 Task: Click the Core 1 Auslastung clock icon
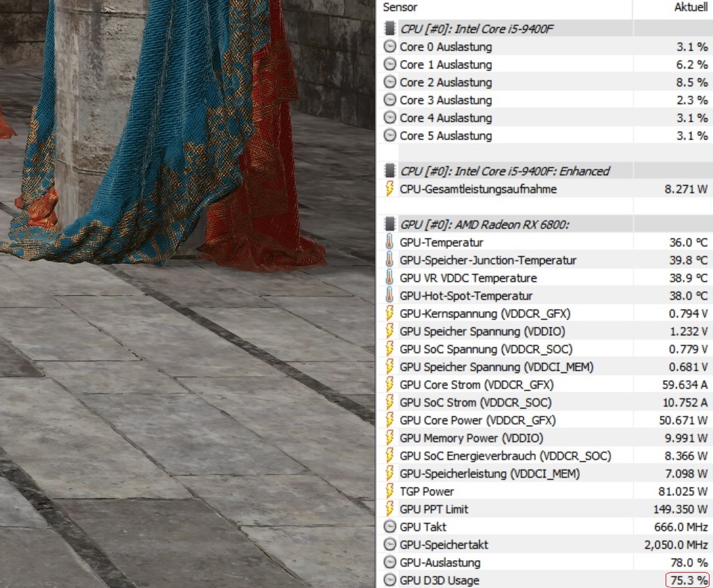point(390,64)
